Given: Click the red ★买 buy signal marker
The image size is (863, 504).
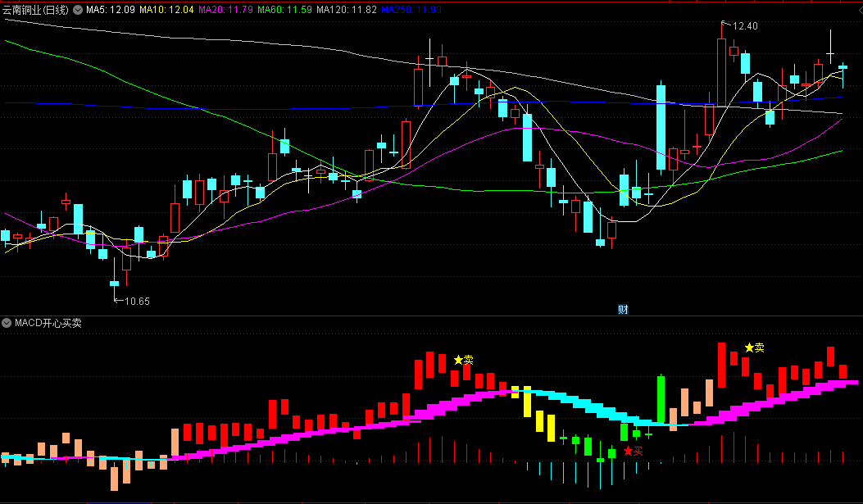Looking at the screenshot, I should (633, 452).
